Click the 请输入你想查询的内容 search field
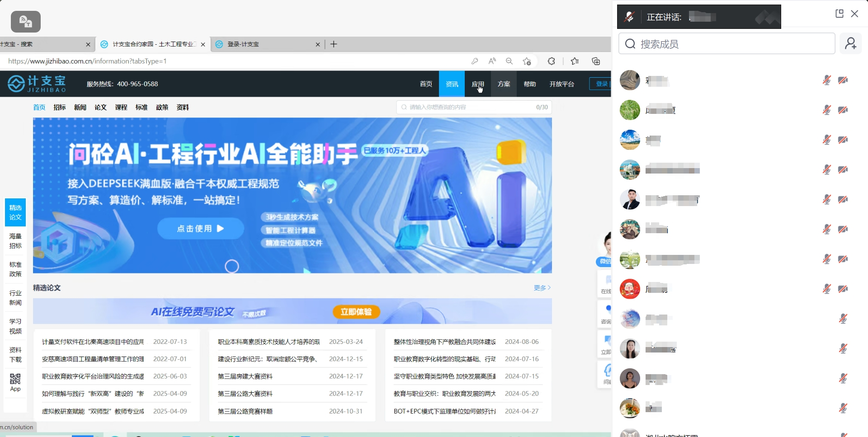Screen dimensions: 868x437 pos(474,107)
